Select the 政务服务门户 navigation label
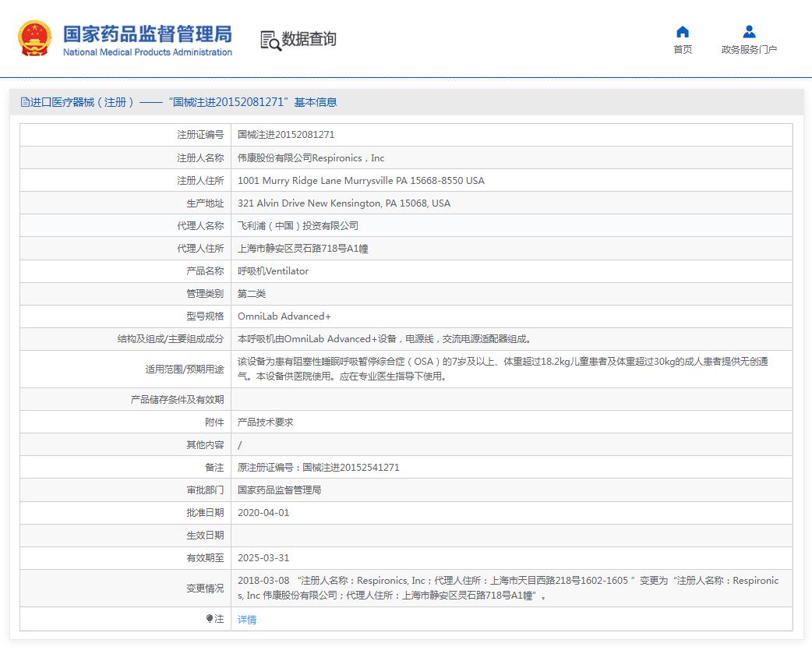Screen dimensions: 812x647 click(x=749, y=50)
